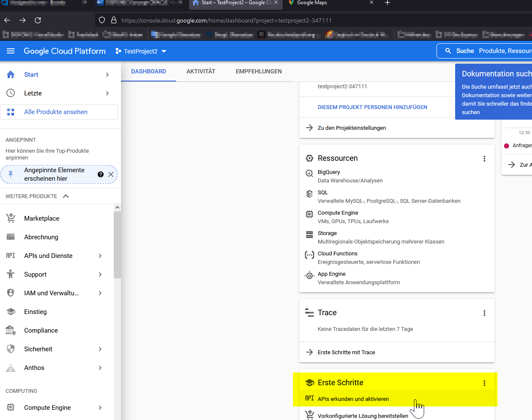Image resolution: width=532 pixels, height=420 pixels.
Task: Go back in browser history
Action: point(7,20)
